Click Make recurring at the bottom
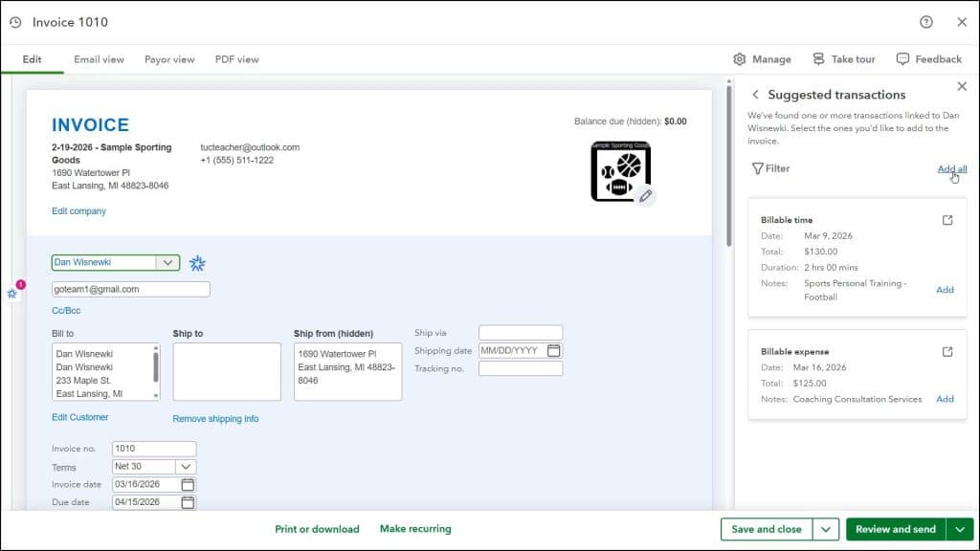Screen dimensions: 980x551 pyautogui.click(x=415, y=529)
